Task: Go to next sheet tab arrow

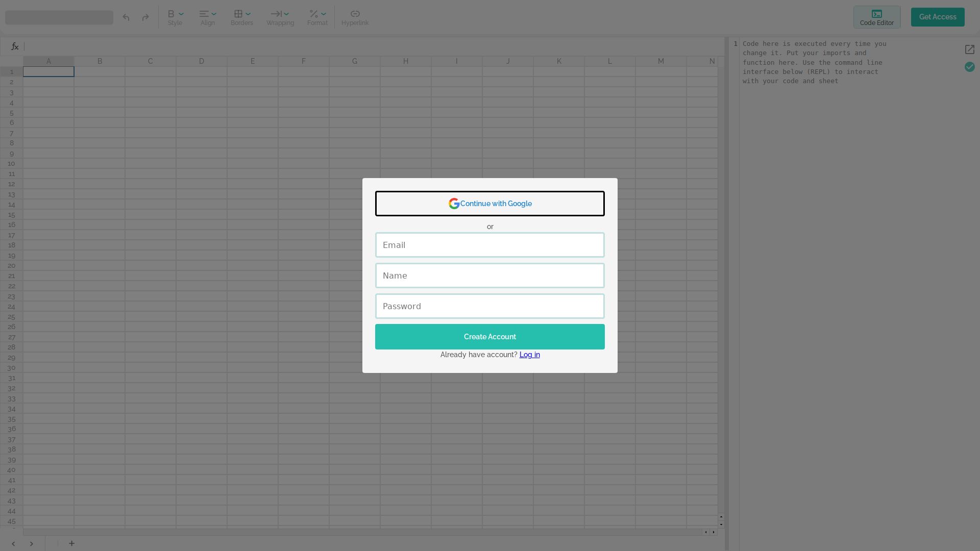Action: [x=32, y=544]
